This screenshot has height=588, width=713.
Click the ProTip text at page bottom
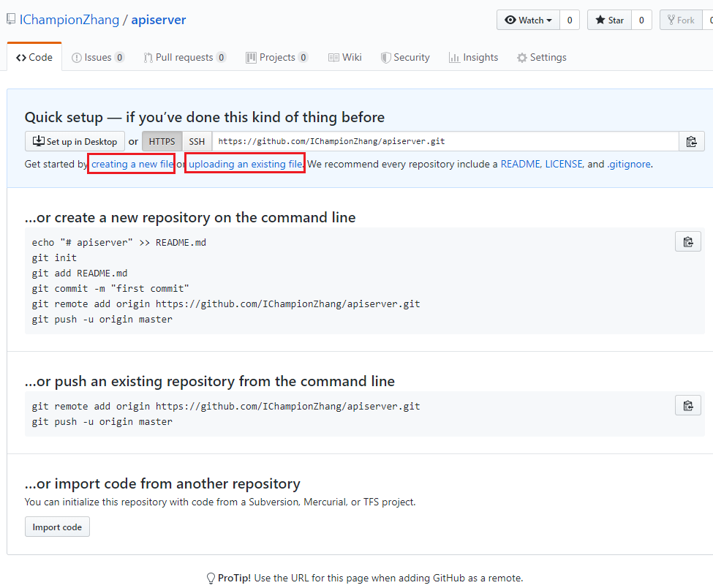coord(365,578)
